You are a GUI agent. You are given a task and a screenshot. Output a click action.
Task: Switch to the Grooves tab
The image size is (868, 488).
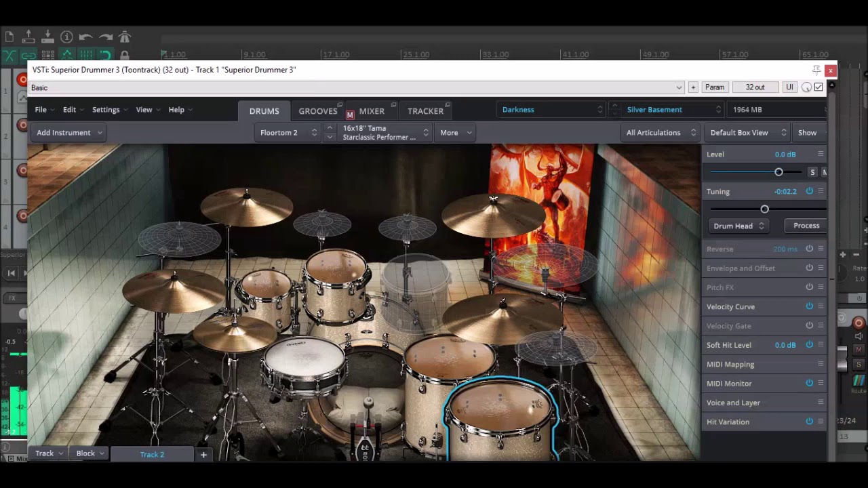pyautogui.click(x=317, y=111)
